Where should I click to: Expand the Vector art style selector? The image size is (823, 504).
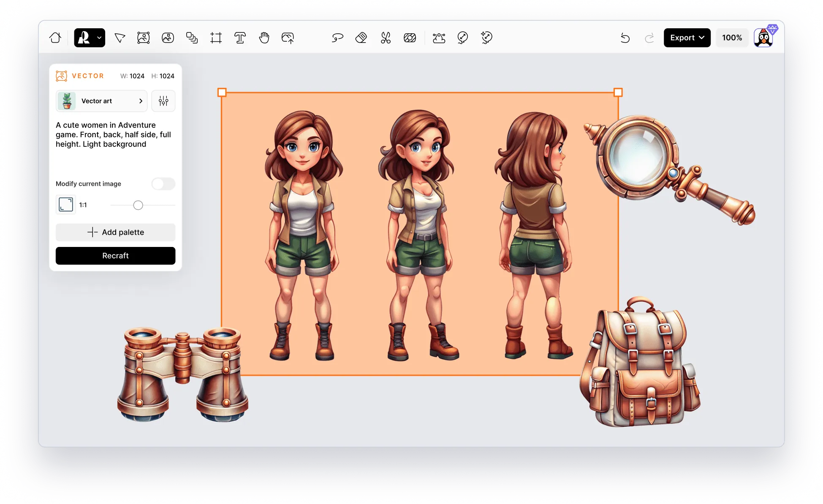point(101,101)
